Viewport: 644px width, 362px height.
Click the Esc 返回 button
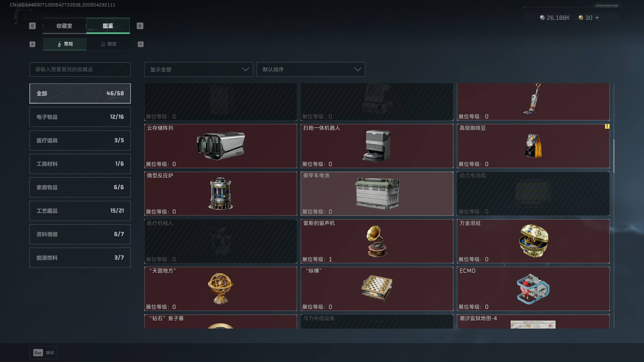coord(44,353)
